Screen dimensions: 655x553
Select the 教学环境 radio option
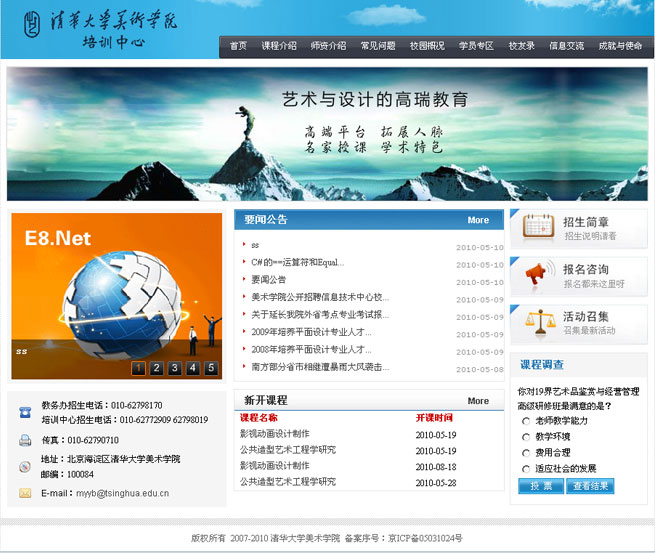coord(526,436)
